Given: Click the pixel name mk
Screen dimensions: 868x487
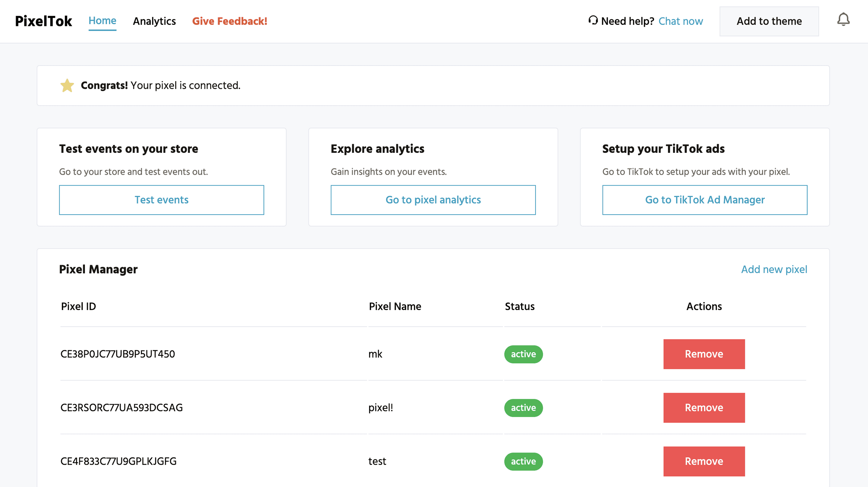Looking at the screenshot, I should 375,354.
